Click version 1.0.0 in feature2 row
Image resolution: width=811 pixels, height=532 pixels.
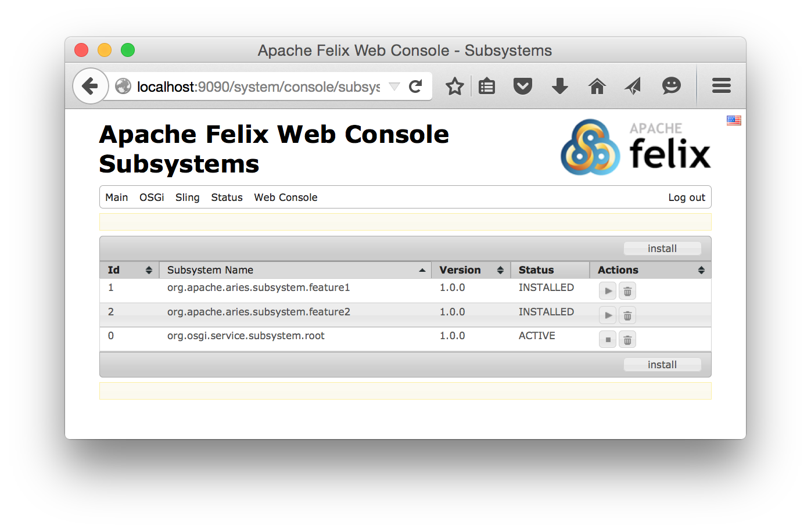click(452, 312)
